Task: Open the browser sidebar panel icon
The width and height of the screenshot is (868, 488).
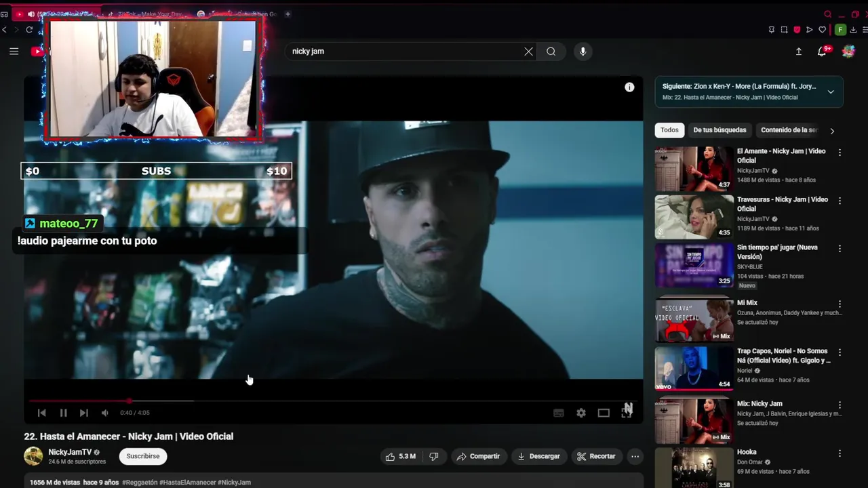Action: pos(4,14)
